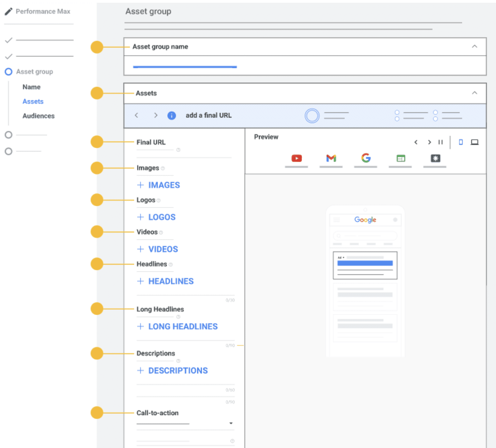496x448 pixels.
Task: Open the Call-to-action dropdown
Action: point(231,423)
